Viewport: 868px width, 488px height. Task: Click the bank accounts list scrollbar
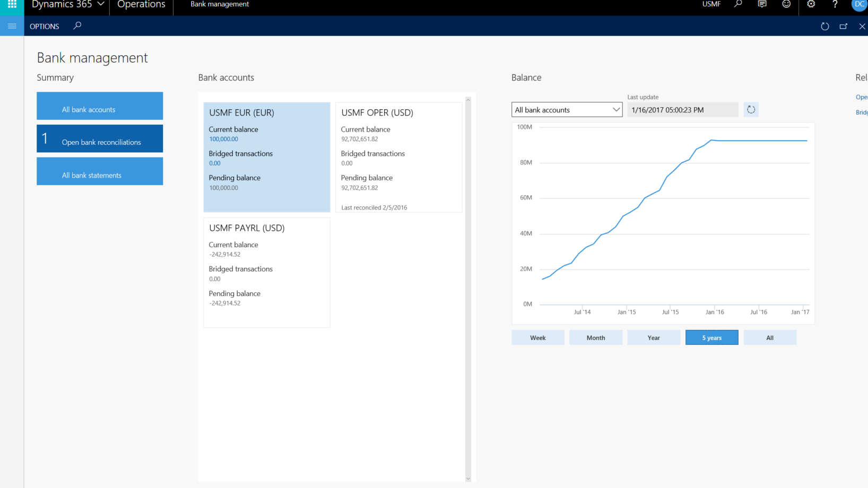[x=468, y=289]
